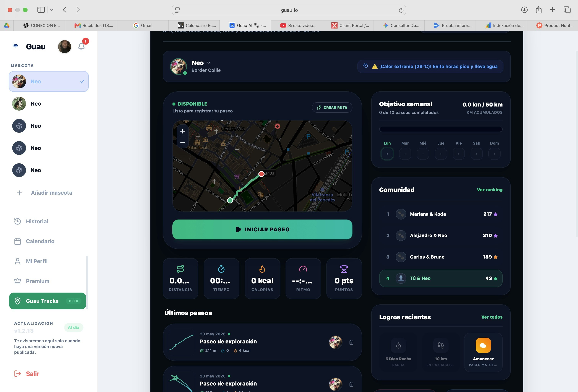Click the red end marker on map

(261, 174)
